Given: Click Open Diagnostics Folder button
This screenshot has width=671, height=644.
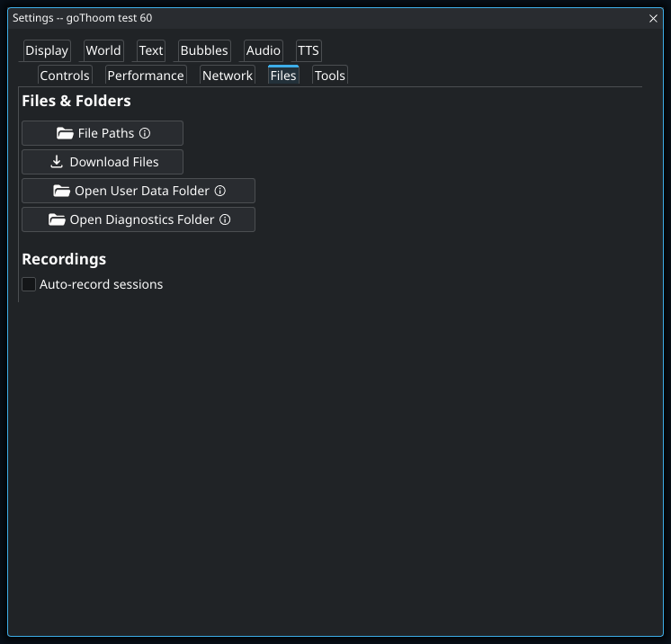Looking at the screenshot, I should pyautogui.click(x=139, y=219).
